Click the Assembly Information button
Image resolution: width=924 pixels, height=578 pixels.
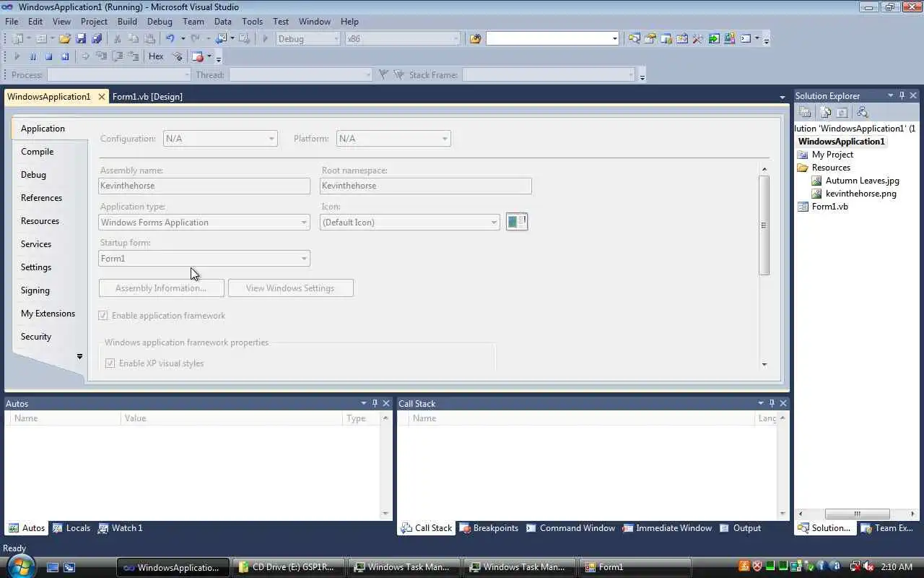[x=161, y=288]
